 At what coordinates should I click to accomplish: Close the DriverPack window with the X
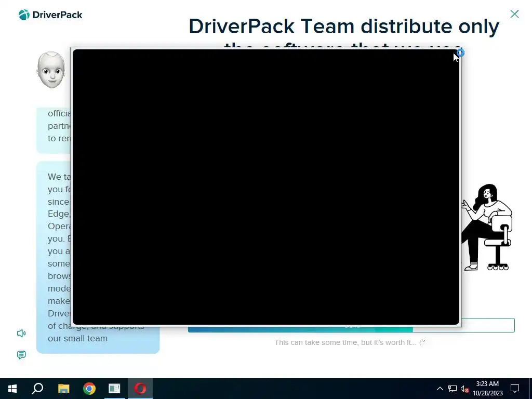514,14
